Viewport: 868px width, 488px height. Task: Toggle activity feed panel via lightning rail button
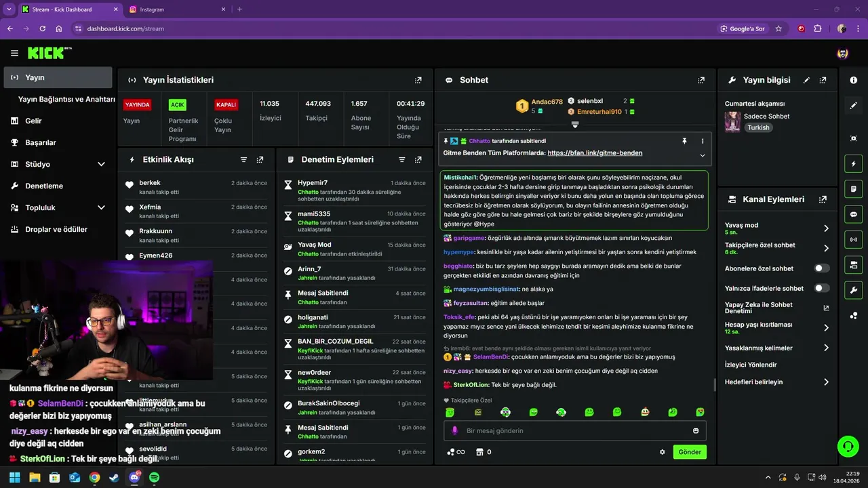[853, 164]
